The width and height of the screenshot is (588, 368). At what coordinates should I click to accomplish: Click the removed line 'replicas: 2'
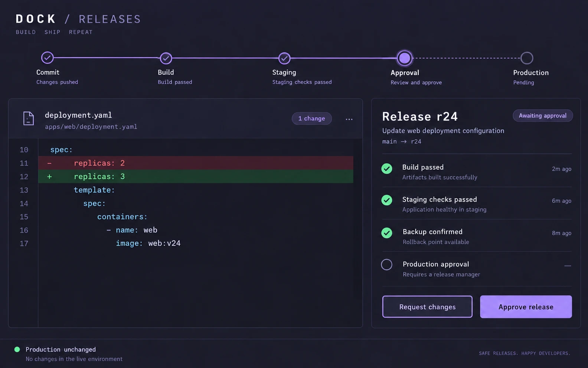click(196, 163)
